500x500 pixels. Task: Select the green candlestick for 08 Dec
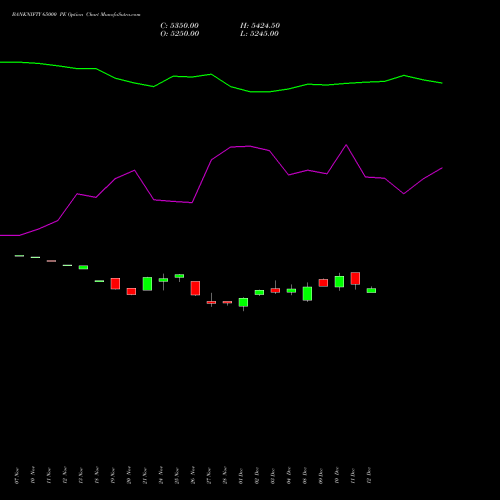click(x=307, y=294)
